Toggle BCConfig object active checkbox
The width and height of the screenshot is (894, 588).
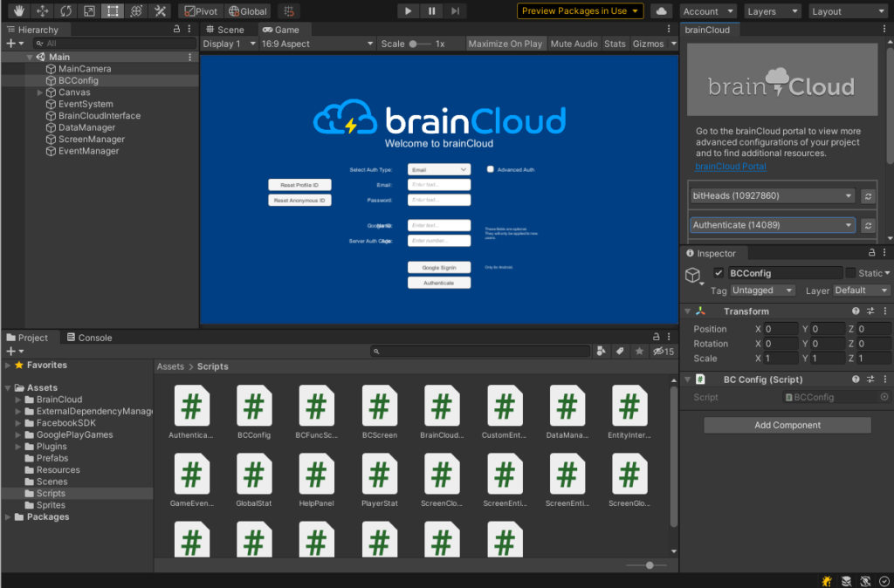[719, 273]
